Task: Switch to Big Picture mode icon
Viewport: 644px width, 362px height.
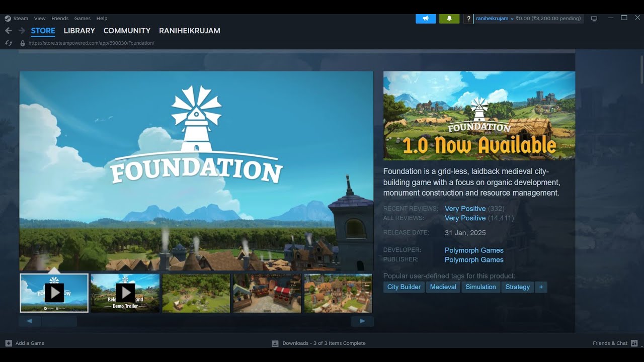Action: point(594,19)
